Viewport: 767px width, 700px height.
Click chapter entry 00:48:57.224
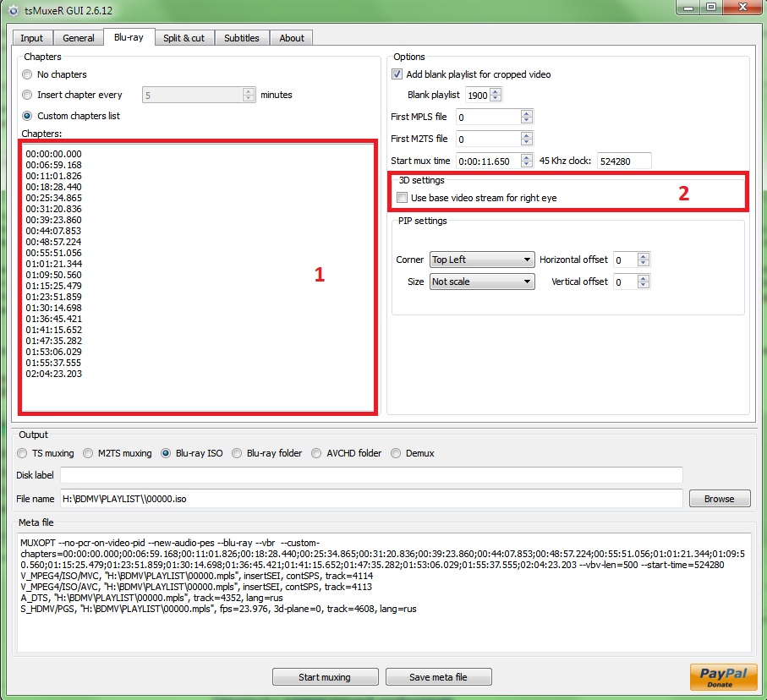[x=54, y=242]
